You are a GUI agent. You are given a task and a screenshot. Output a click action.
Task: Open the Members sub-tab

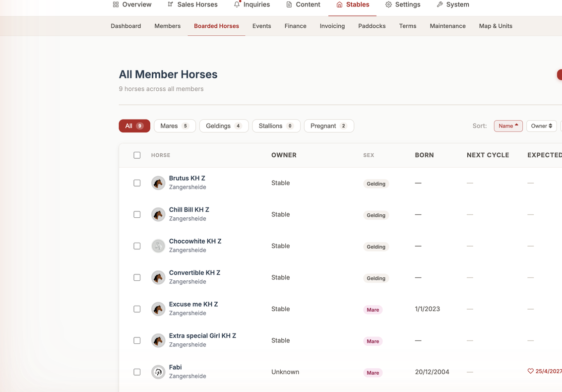click(167, 26)
